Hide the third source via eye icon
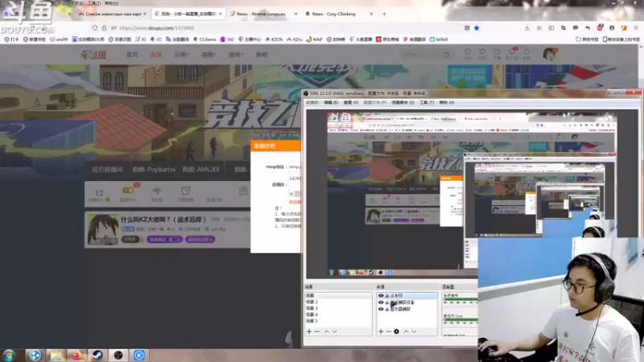This screenshot has height=362, width=644. (x=381, y=309)
